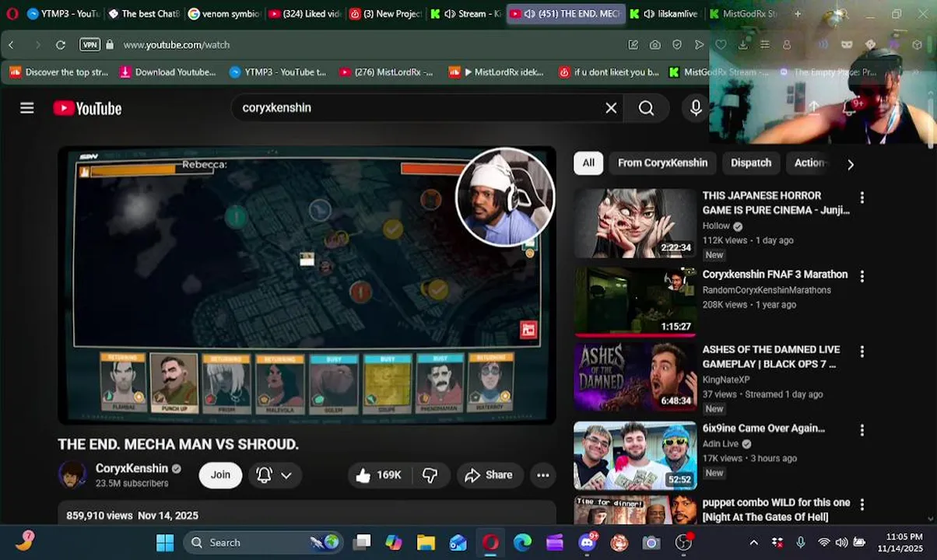
Task: Click the Windows taskbar Search box
Action: click(x=265, y=542)
